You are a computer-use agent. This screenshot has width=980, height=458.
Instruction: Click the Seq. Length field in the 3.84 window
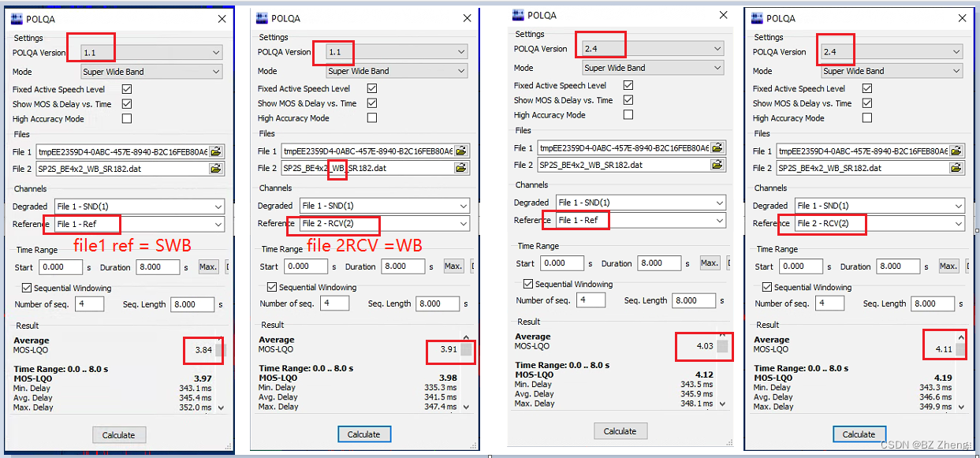point(192,304)
